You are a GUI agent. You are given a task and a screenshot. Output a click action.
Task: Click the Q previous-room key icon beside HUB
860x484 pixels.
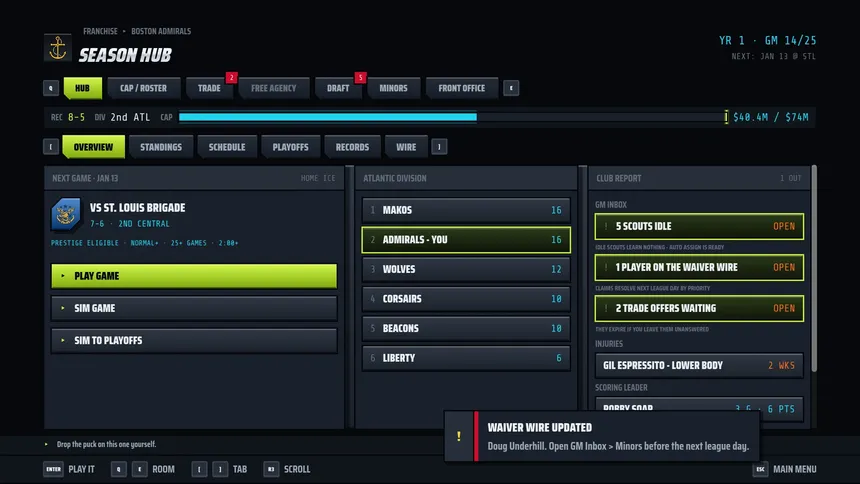51,88
